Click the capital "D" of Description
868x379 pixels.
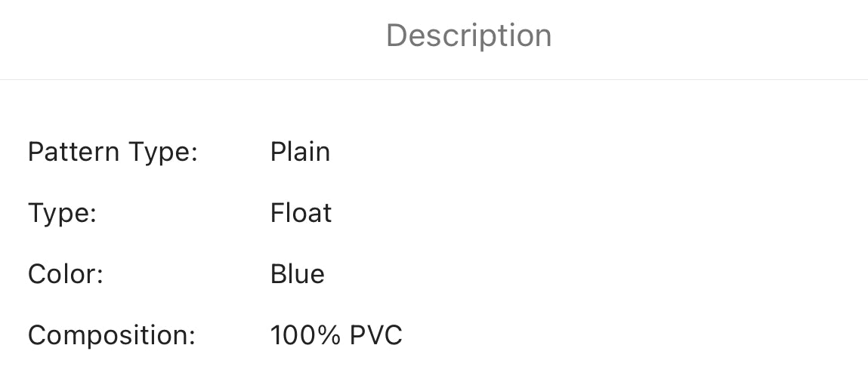pos(396,35)
